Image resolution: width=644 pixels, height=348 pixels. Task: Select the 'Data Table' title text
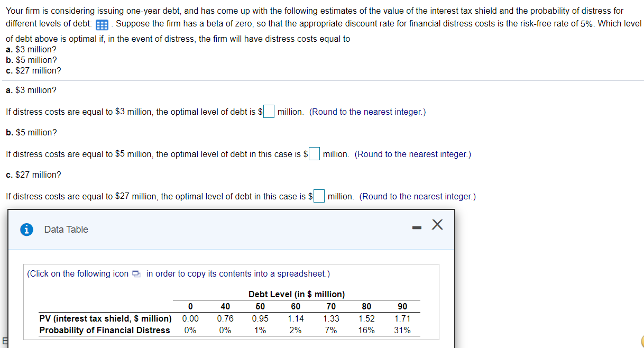(x=66, y=230)
